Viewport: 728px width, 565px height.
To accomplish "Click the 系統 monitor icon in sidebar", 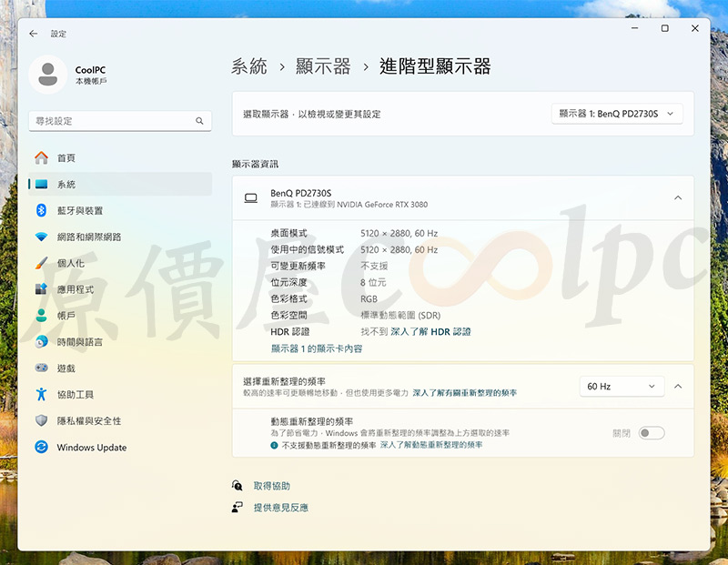I will [41, 185].
